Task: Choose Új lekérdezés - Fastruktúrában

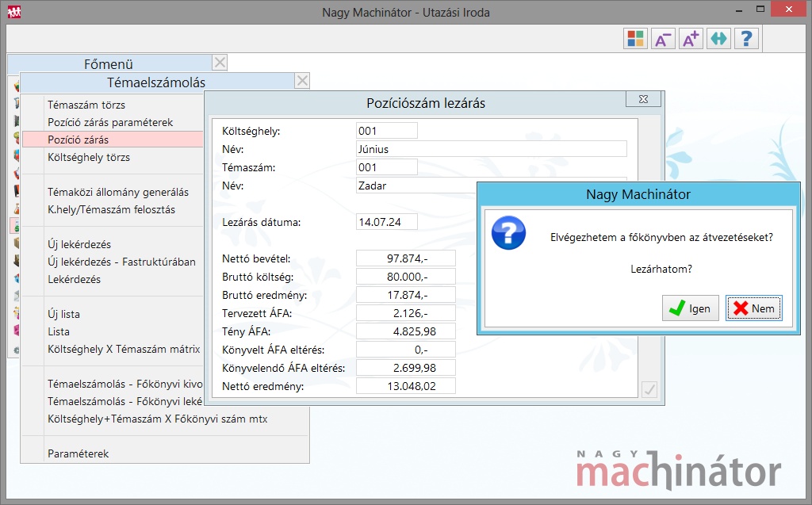Action: coord(121,262)
